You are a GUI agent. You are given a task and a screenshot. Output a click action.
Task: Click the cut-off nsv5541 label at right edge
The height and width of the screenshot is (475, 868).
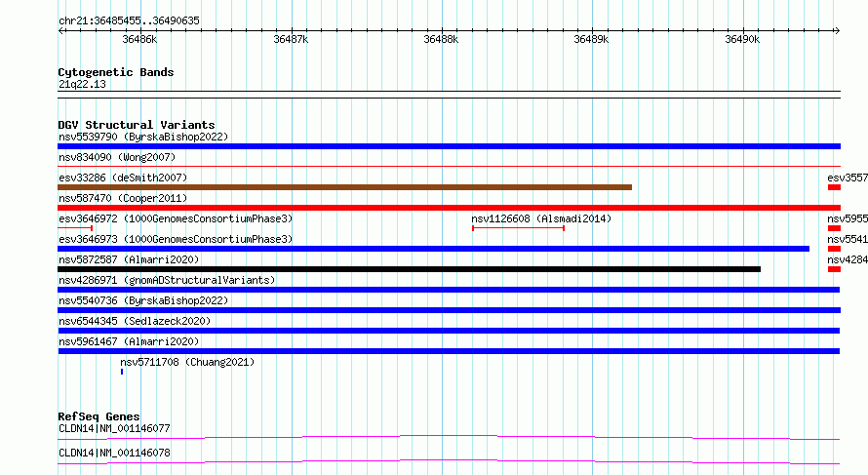848,239
